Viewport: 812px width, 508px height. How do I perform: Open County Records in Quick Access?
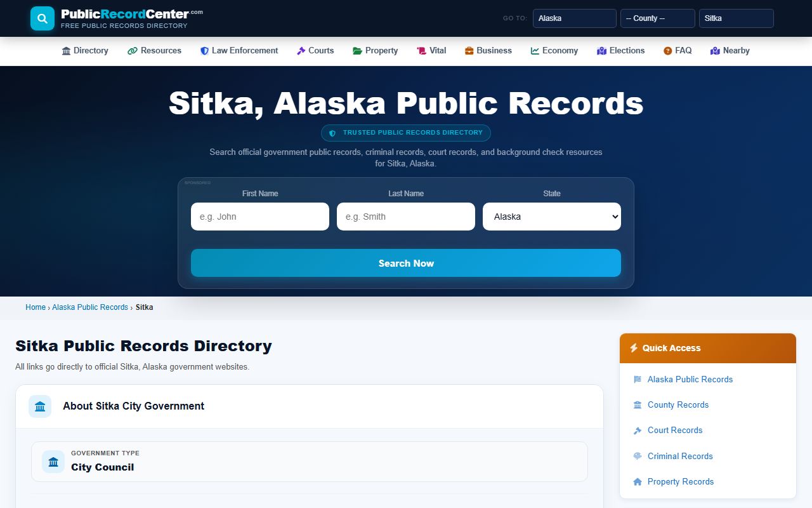point(678,405)
